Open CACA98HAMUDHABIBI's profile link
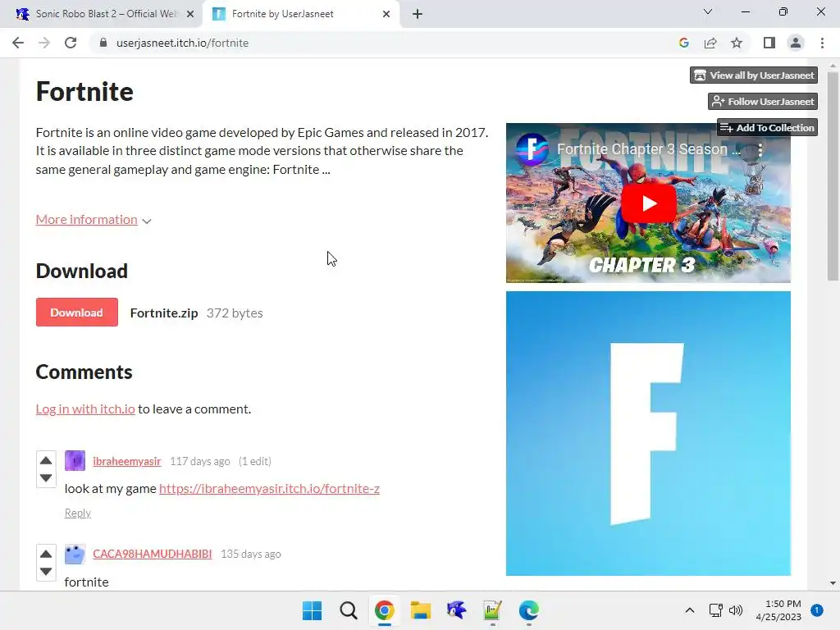This screenshot has width=840, height=630. coord(152,554)
